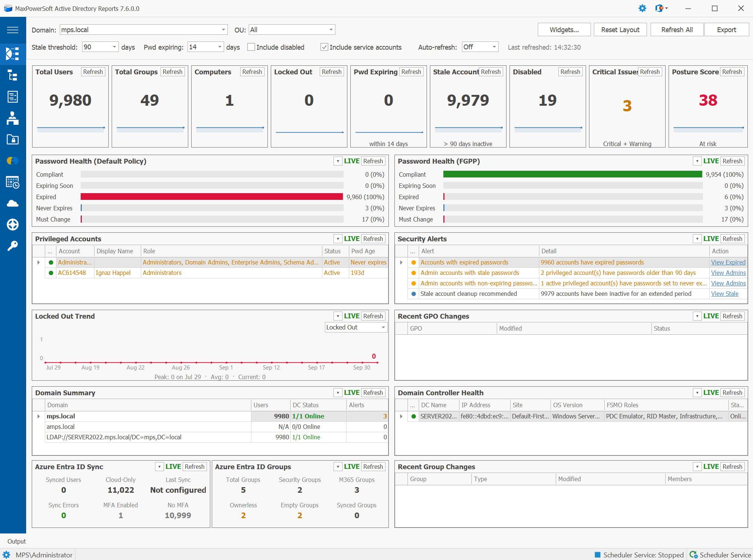The height and width of the screenshot is (560, 753).
Task: Open the cloud icon in sidebar
Action: (13, 203)
